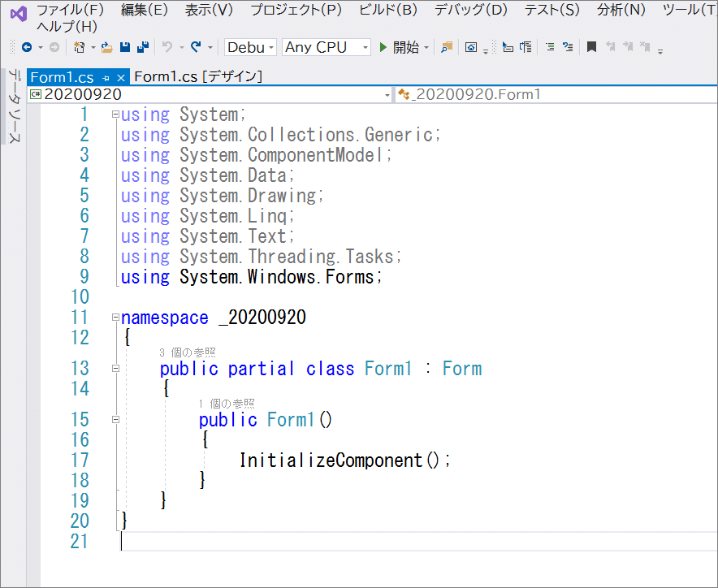Toggle a bookmark with bookmark icon
Screen dimensions: 718x588
[x=591, y=47]
